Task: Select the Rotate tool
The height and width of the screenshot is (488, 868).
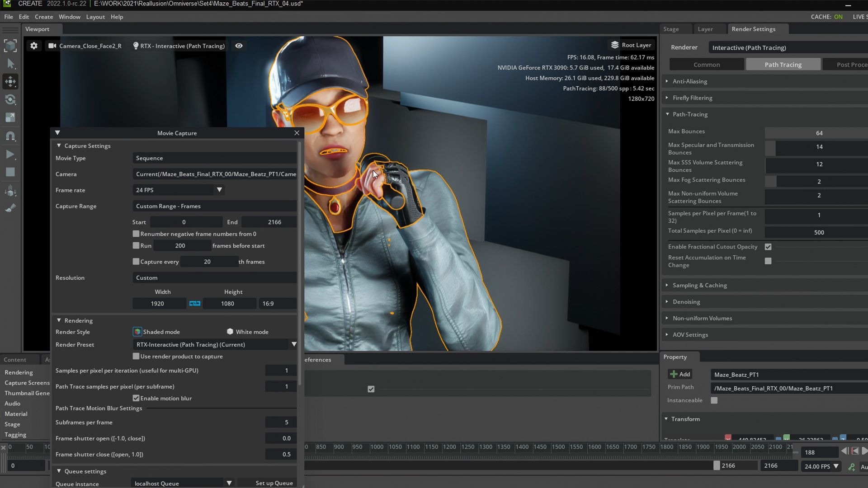Action: tap(10, 100)
